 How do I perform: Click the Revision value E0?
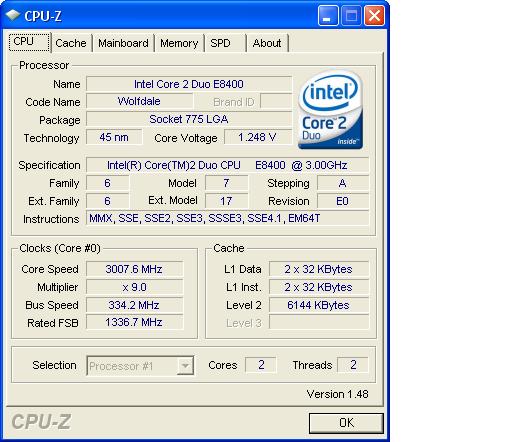click(343, 201)
